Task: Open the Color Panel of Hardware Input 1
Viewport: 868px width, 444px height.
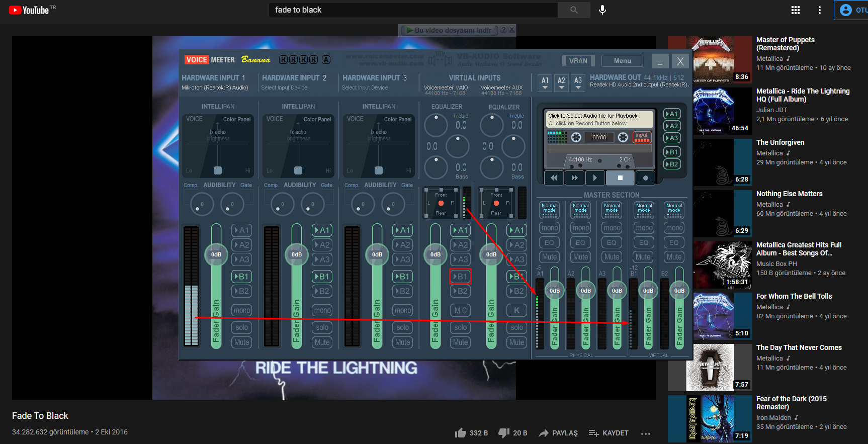Action: coord(237,119)
